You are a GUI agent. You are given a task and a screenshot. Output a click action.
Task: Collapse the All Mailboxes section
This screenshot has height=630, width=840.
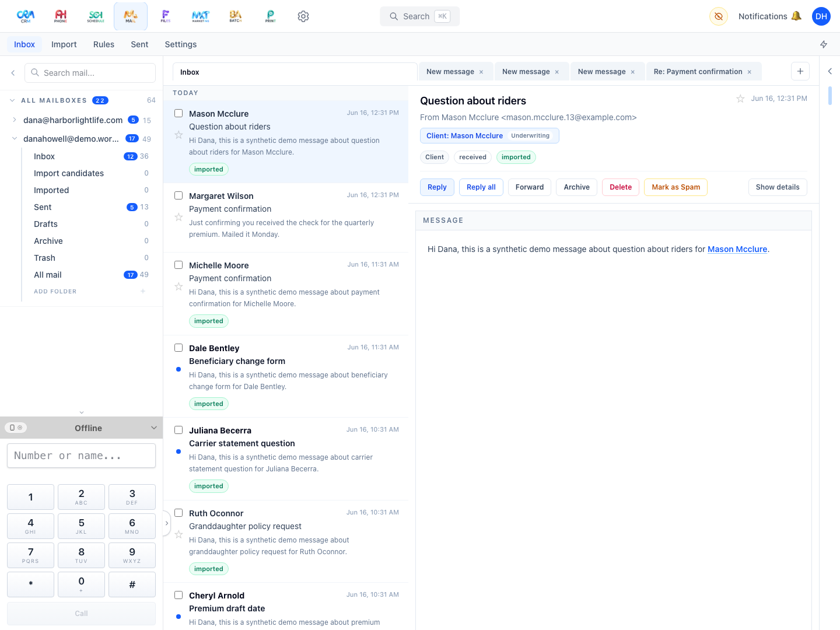12,100
